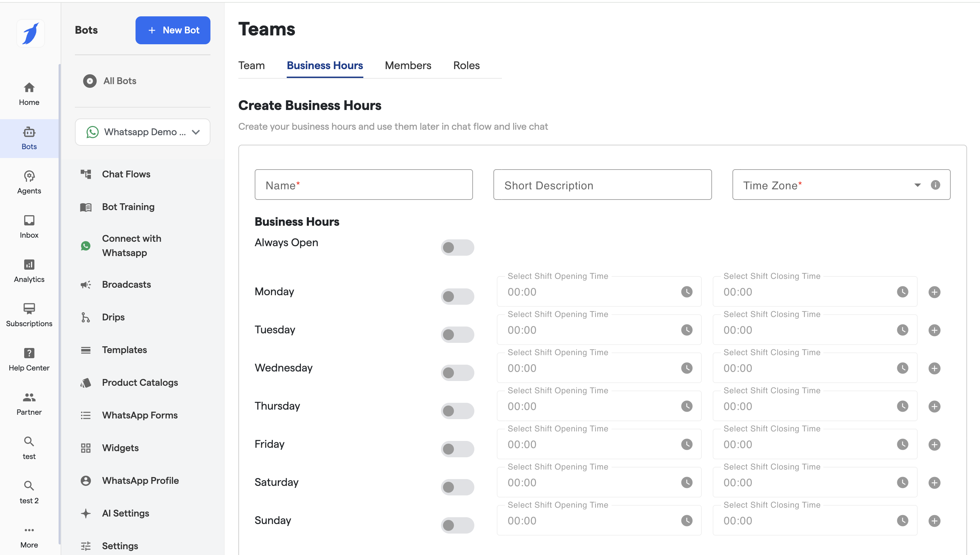This screenshot has height=555, width=980.
Task: Open the Whatsapp Demo bot selector
Action: (143, 132)
